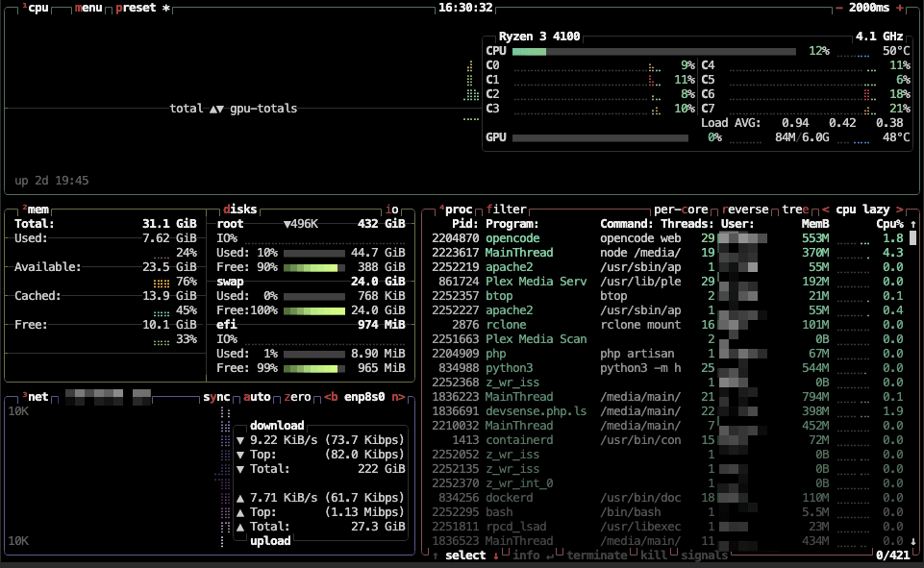Click select up arrow in footer
This screenshot has height=568, width=924.
[x=435, y=556]
